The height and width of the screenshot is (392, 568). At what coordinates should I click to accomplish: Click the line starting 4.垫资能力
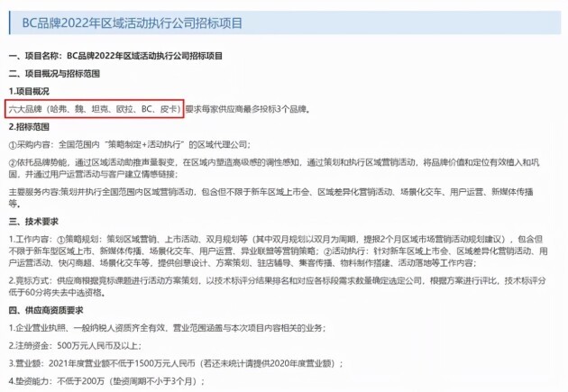tap(106, 381)
